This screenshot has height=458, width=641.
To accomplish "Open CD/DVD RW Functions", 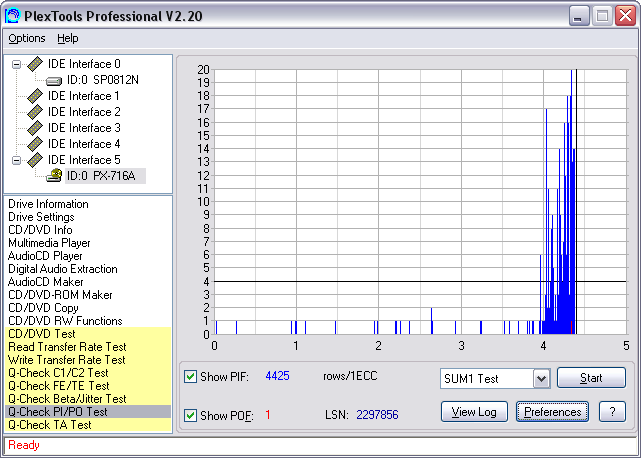I will click(x=65, y=321).
